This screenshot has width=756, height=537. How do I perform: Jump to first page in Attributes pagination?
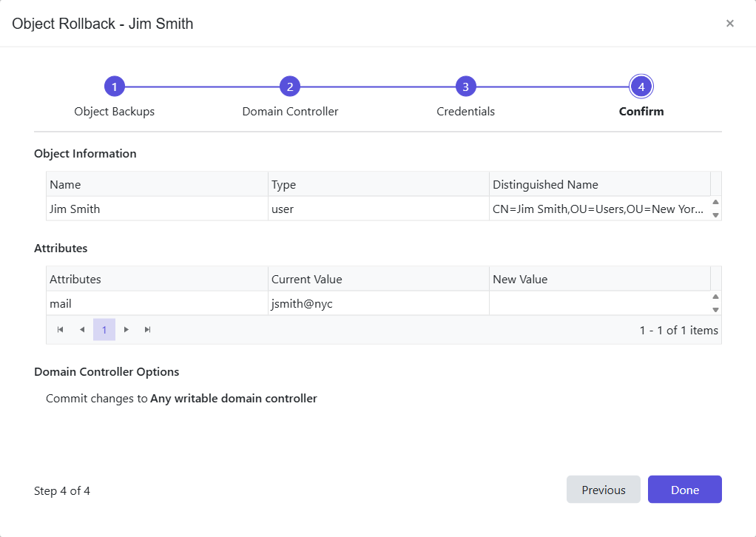coord(60,329)
